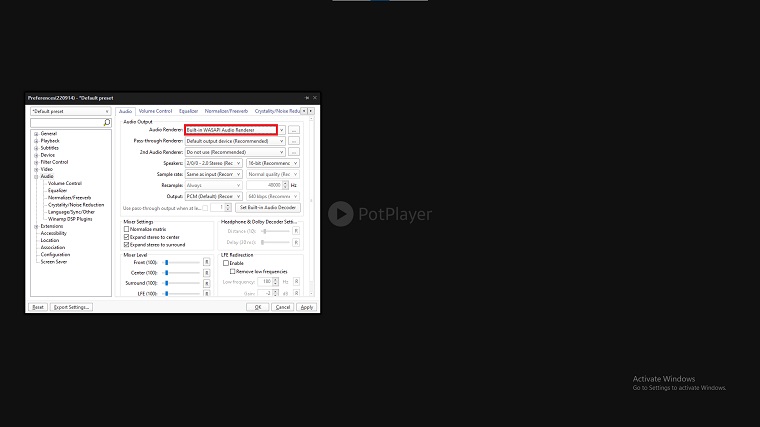Open the Pass-through Renderer dropdown
The image size is (760, 427).
[235, 141]
